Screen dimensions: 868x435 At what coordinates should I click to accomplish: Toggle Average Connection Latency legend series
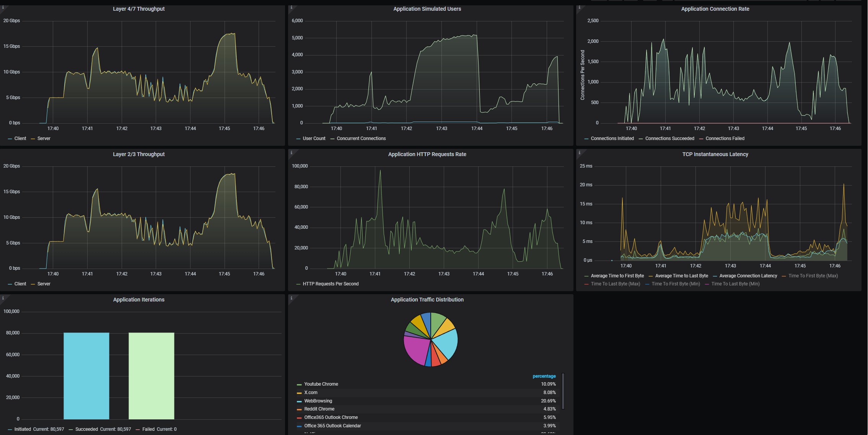coord(748,276)
